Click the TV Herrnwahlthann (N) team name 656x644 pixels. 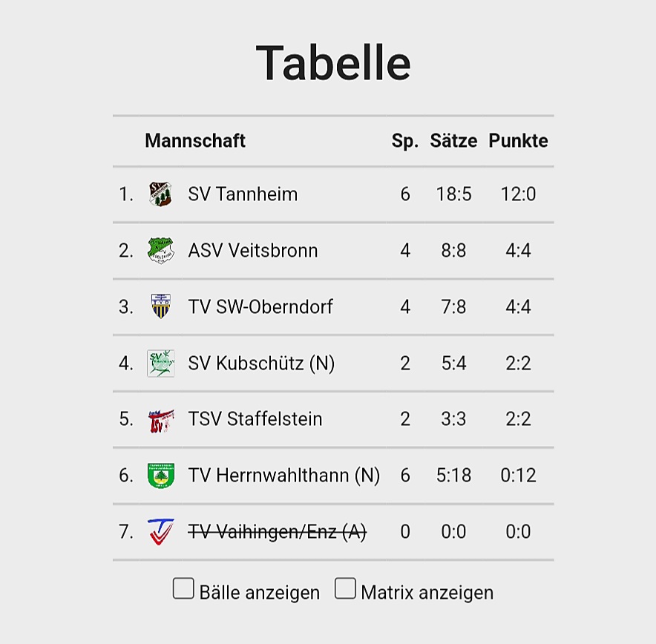click(x=283, y=475)
